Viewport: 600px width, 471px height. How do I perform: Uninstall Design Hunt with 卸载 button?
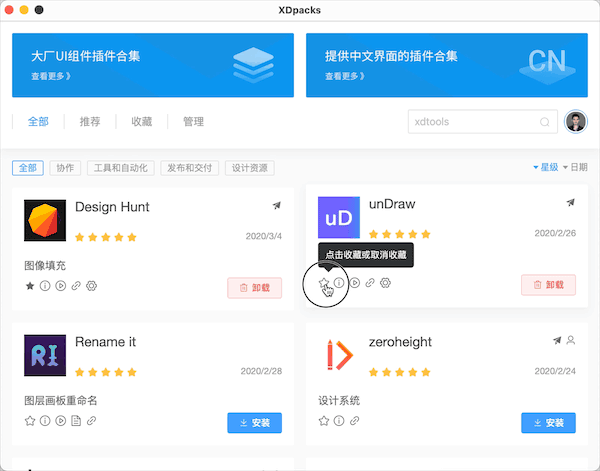click(x=254, y=288)
